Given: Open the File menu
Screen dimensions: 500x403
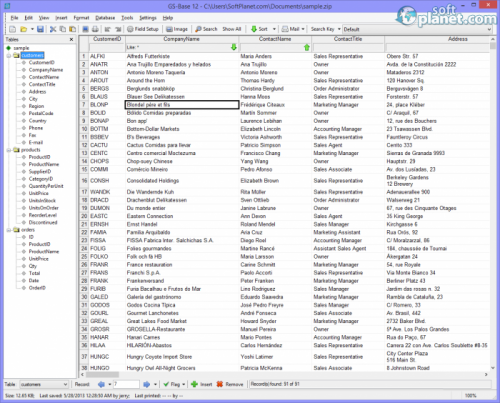Looking at the screenshot, I should click(14, 18).
